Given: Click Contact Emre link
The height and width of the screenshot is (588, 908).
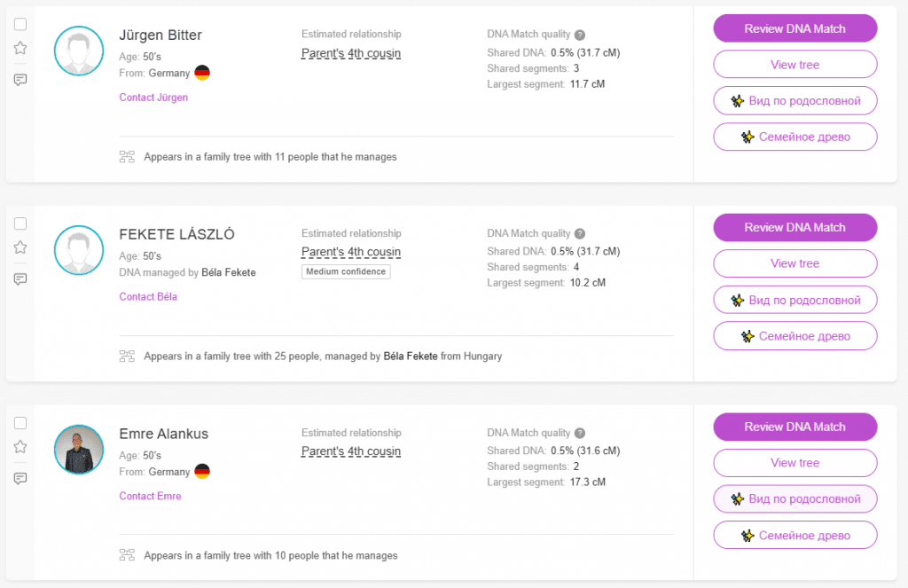Looking at the screenshot, I should 150,496.
